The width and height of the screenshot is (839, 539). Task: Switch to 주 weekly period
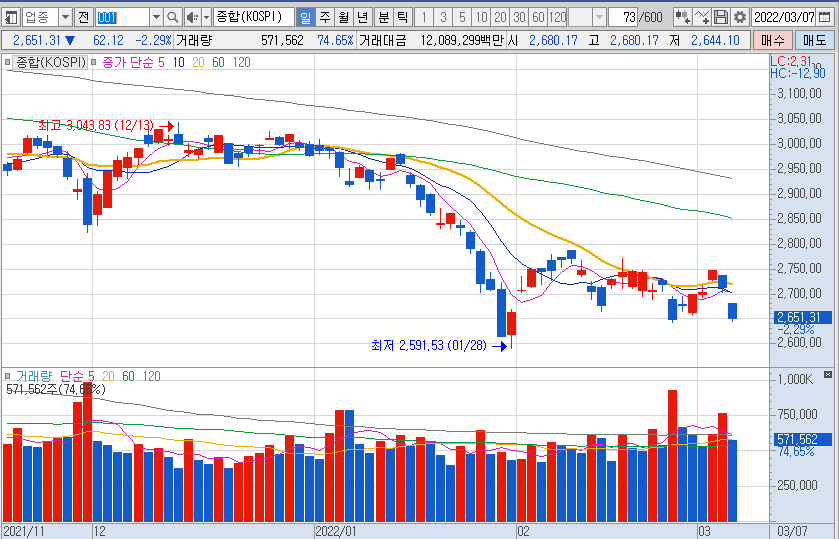[325, 17]
